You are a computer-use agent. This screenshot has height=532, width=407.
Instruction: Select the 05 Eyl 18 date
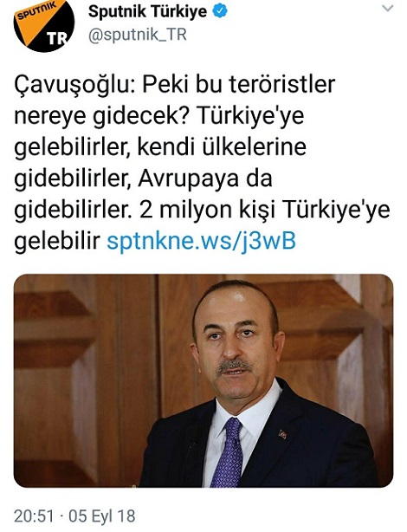pyautogui.click(x=102, y=516)
